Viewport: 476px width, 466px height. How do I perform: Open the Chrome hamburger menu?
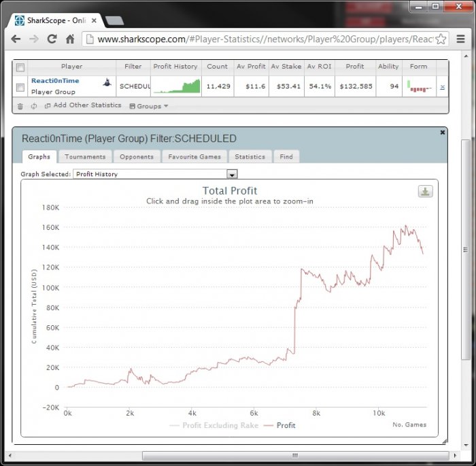click(461, 39)
